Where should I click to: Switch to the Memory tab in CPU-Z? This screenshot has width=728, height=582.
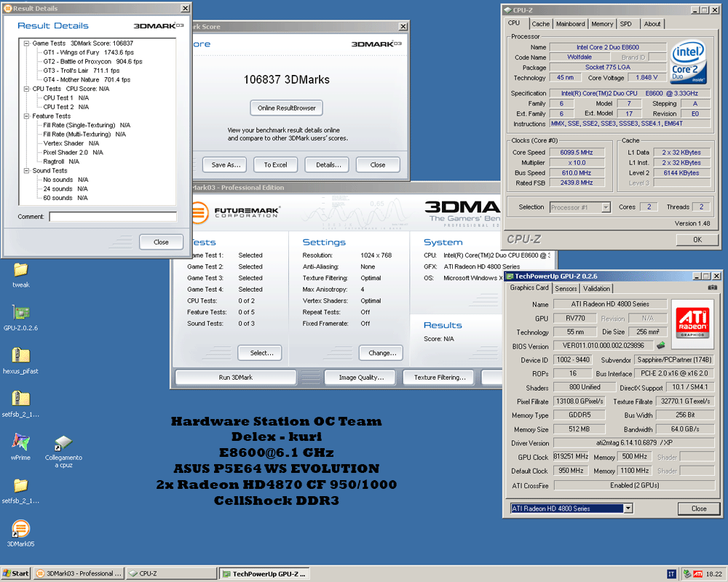(x=602, y=24)
